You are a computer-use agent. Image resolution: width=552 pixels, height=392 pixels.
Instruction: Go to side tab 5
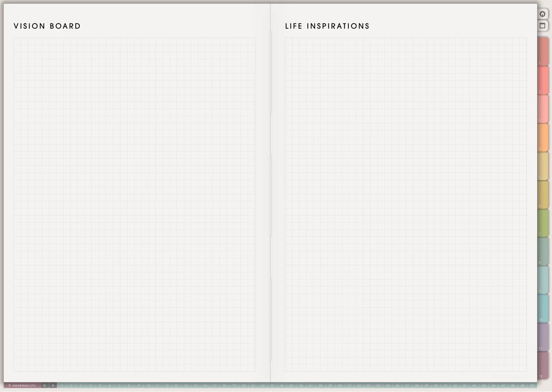coord(543,166)
